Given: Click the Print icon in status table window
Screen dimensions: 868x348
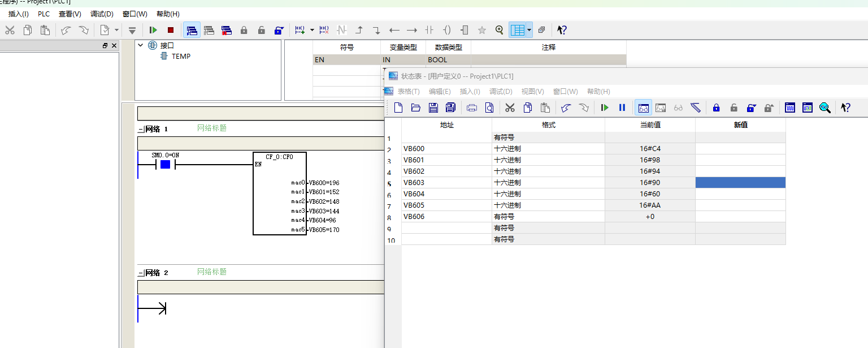Looking at the screenshot, I should 472,108.
